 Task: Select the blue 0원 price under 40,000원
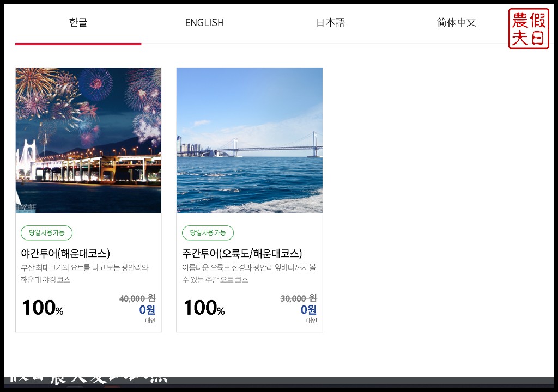coord(147,310)
